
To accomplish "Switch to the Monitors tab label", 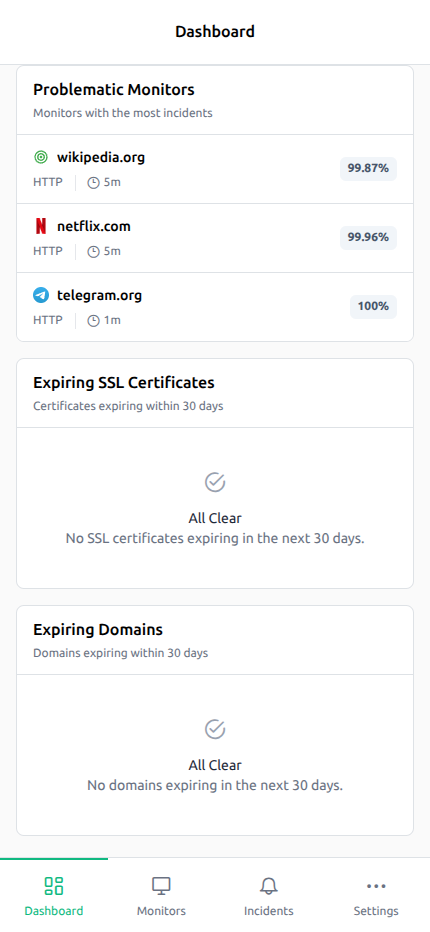I will (x=161, y=911).
